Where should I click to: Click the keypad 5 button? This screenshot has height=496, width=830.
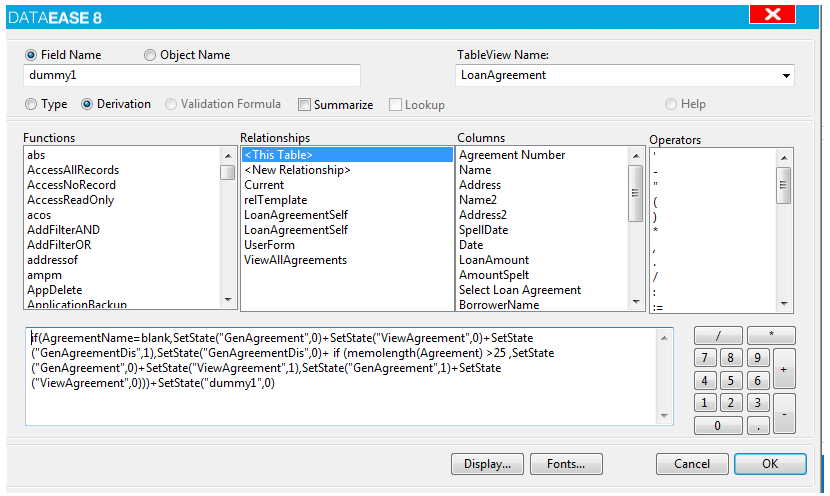731,381
